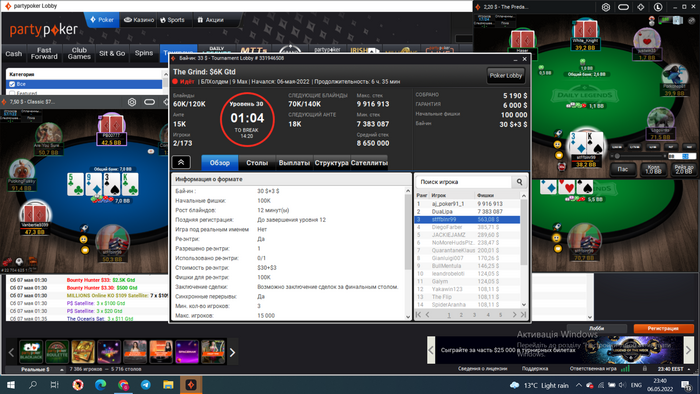This screenshot has height=394, width=700.
Task: Click Пас fold button at Predator table
Action: tap(623, 169)
